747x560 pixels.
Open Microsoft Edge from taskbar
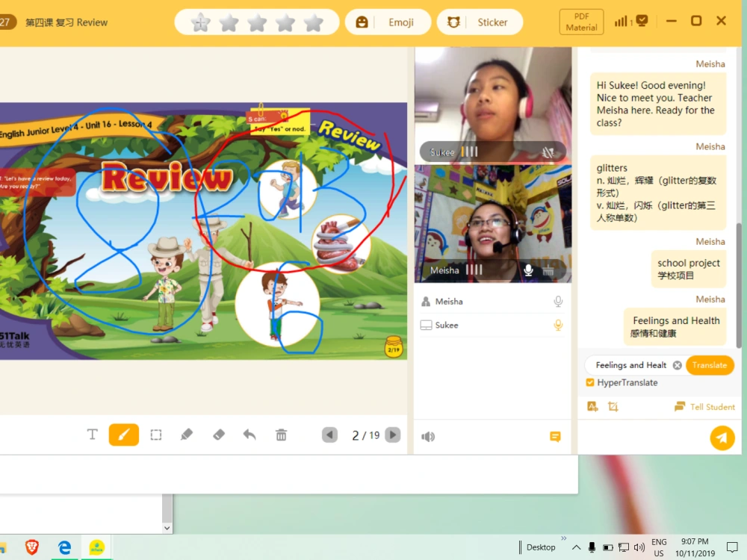coord(64,547)
